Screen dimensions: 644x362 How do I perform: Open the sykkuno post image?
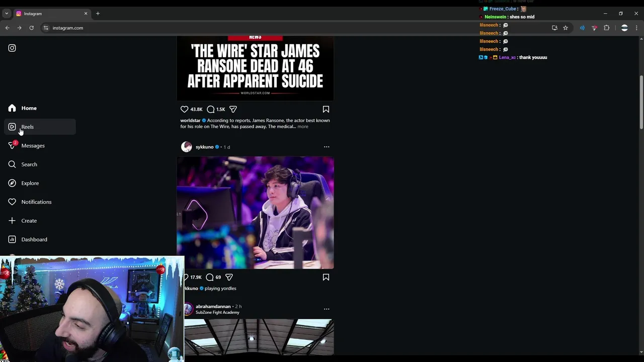pyautogui.click(x=255, y=213)
